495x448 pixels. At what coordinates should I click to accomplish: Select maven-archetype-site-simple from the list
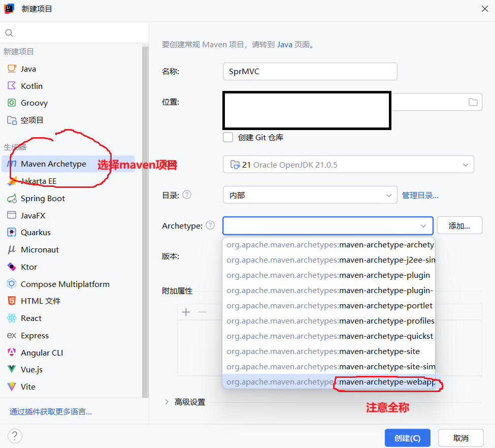click(328, 367)
